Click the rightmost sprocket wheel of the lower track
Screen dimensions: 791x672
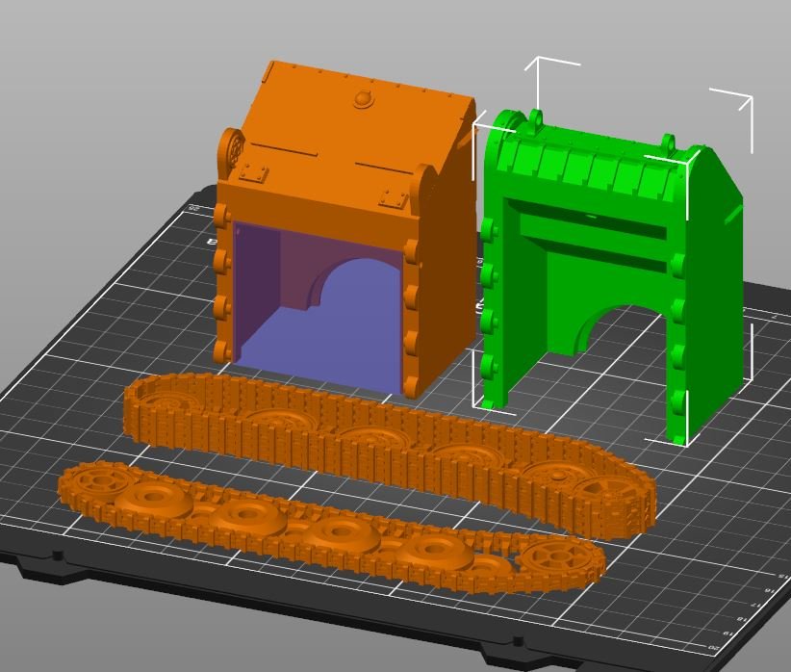pos(555,556)
